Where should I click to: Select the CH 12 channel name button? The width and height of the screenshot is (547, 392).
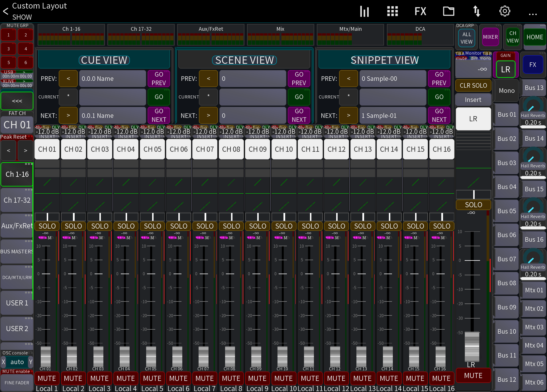point(336,149)
